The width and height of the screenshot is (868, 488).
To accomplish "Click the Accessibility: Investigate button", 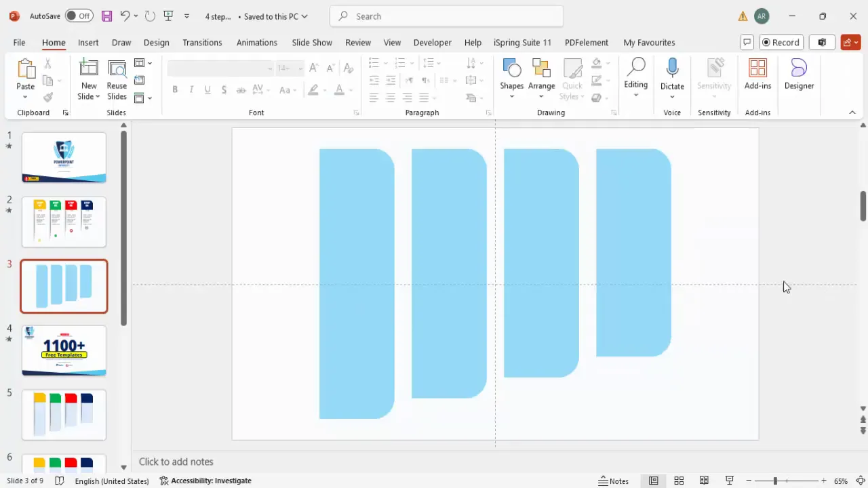I will click(205, 481).
